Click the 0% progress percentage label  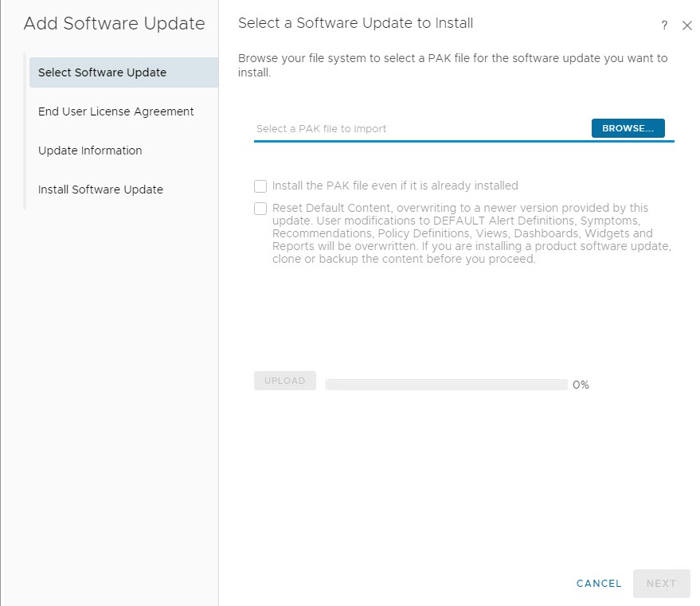(581, 385)
